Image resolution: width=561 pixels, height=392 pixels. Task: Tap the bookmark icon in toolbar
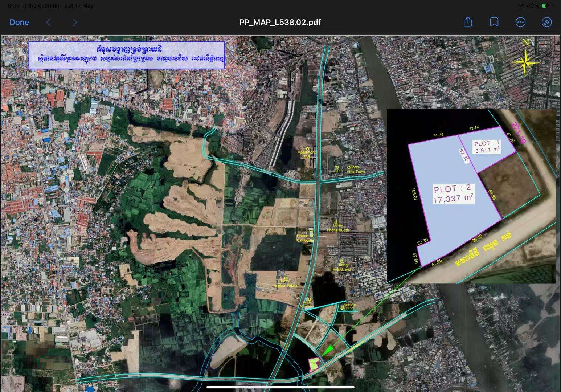tap(494, 23)
